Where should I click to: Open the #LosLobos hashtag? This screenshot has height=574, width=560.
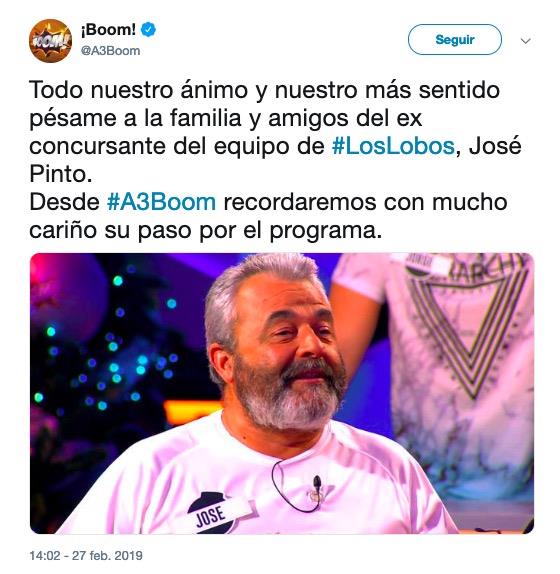393,146
